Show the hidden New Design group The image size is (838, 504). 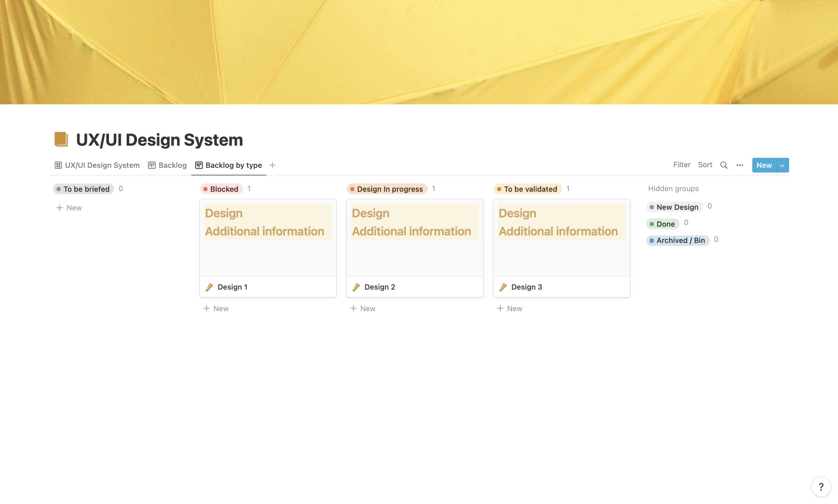tap(674, 207)
